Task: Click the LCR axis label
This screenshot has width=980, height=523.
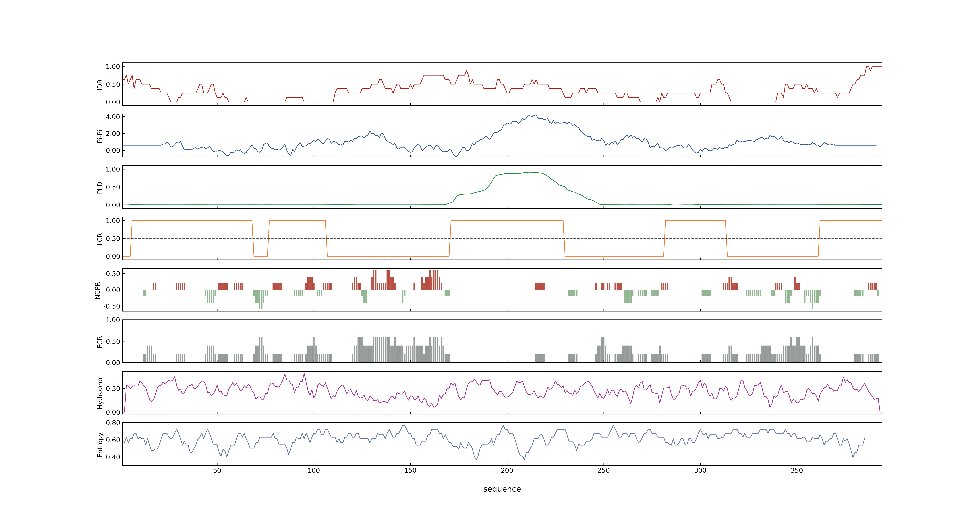Action: click(100, 239)
